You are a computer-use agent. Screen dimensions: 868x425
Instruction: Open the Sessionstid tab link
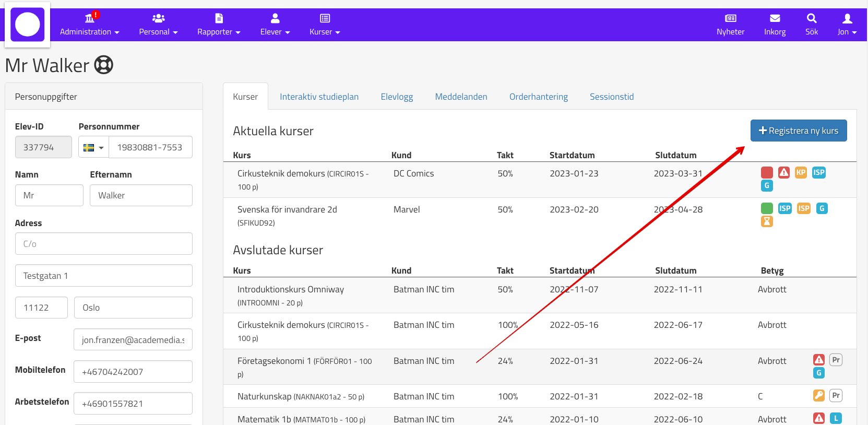[x=611, y=97]
